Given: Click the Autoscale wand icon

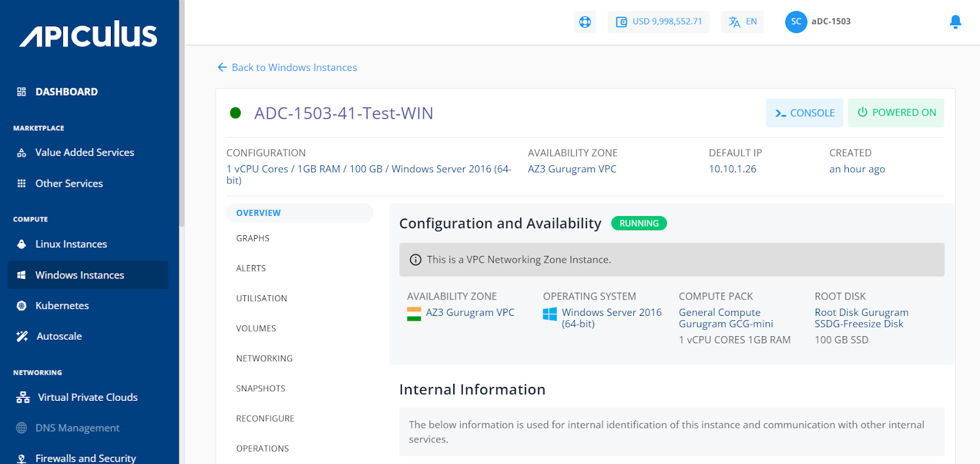Looking at the screenshot, I should tap(22, 336).
